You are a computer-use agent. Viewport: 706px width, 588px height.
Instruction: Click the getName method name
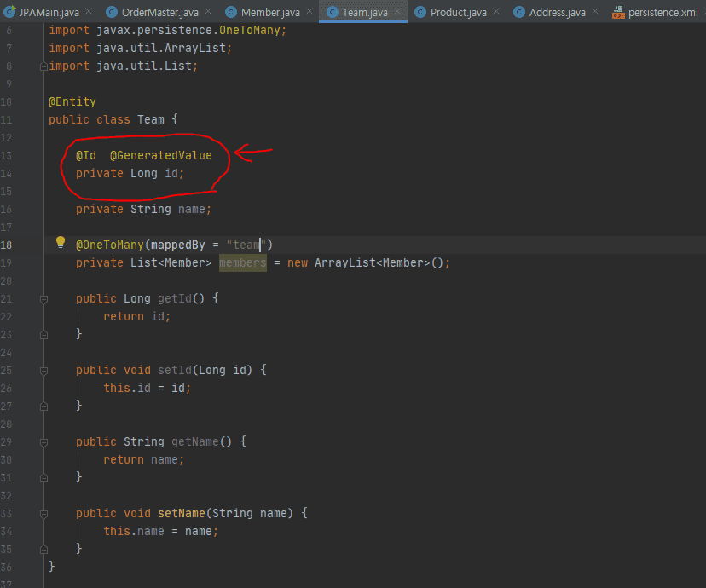click(195, 441)
